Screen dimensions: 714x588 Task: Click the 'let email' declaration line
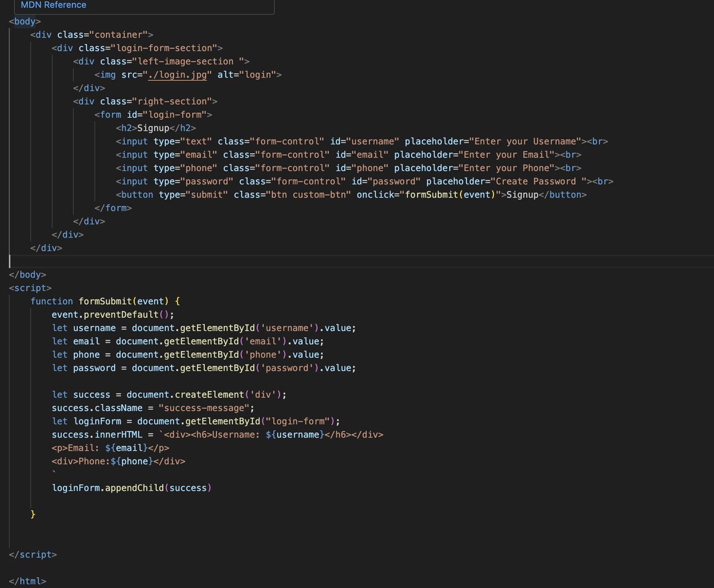(188, 342)
